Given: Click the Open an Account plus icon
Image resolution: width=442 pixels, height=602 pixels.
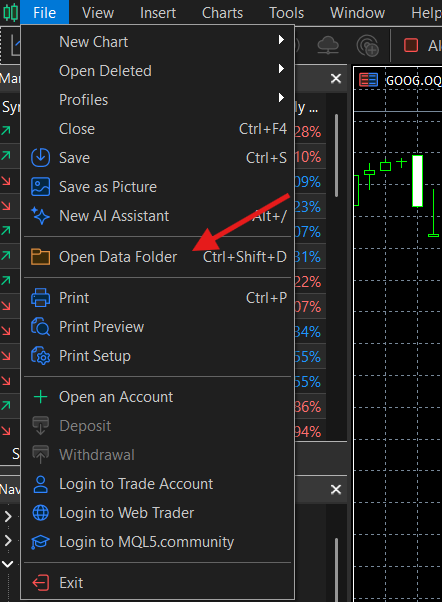Looking at the screenshot, I should 40,397.
